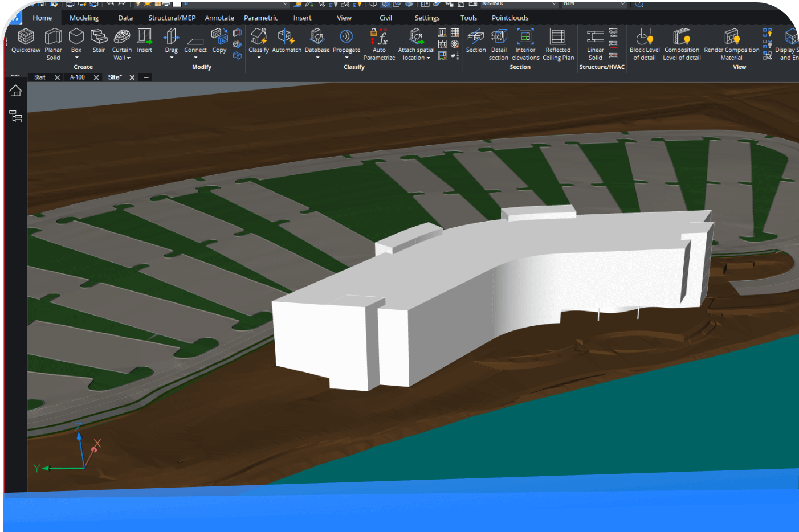Image resolution: width=799 pixels, height=532 pixels.
Task: Expand the Drag tool dropdown arrow
Action: tap(171, 56)
